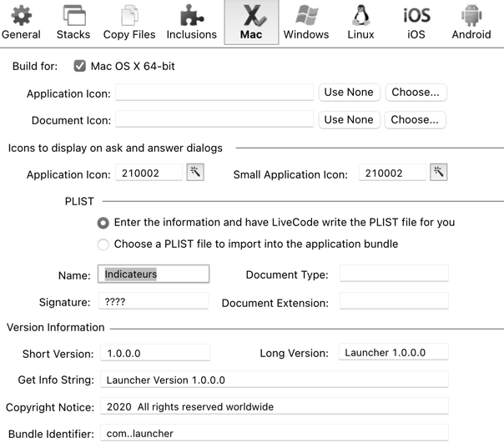
Task: Select the Android build settings
Action: pos(471,23)
